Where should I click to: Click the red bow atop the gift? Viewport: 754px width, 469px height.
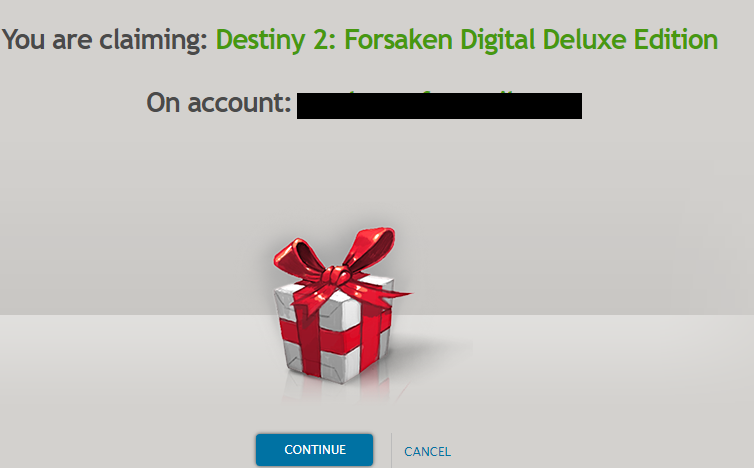(x=339, y=267)
